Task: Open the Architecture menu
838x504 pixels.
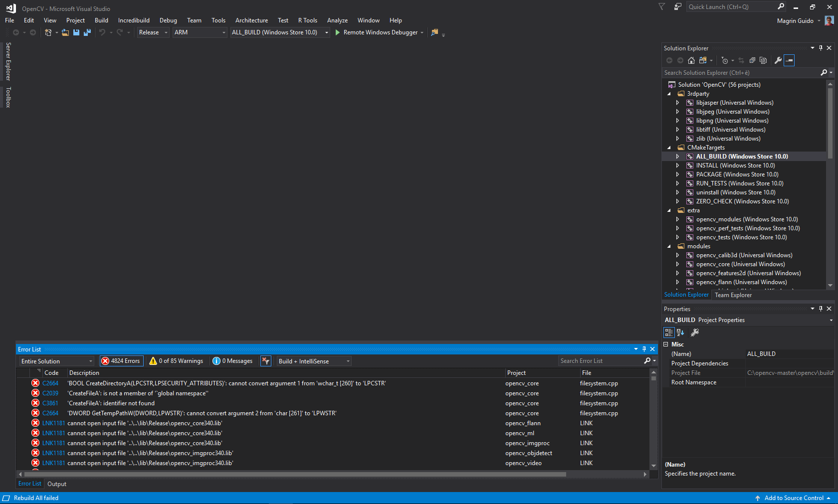Action: click(x=251, y=20)
